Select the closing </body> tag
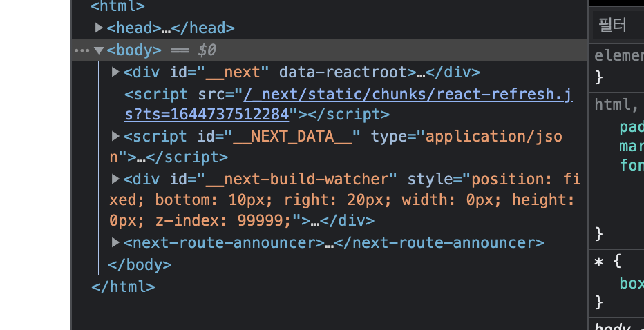644x330 pixels. pos(140,264)
